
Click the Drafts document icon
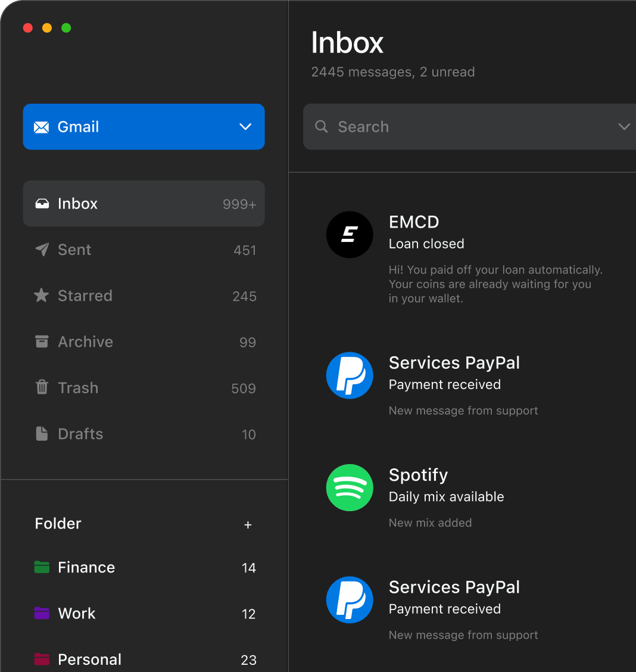point(42,433)
